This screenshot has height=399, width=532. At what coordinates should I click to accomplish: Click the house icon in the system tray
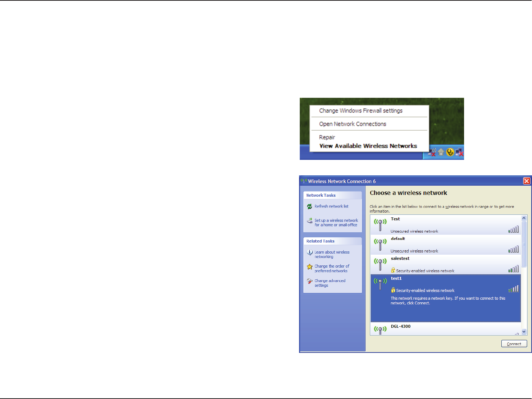pos(441,152)
